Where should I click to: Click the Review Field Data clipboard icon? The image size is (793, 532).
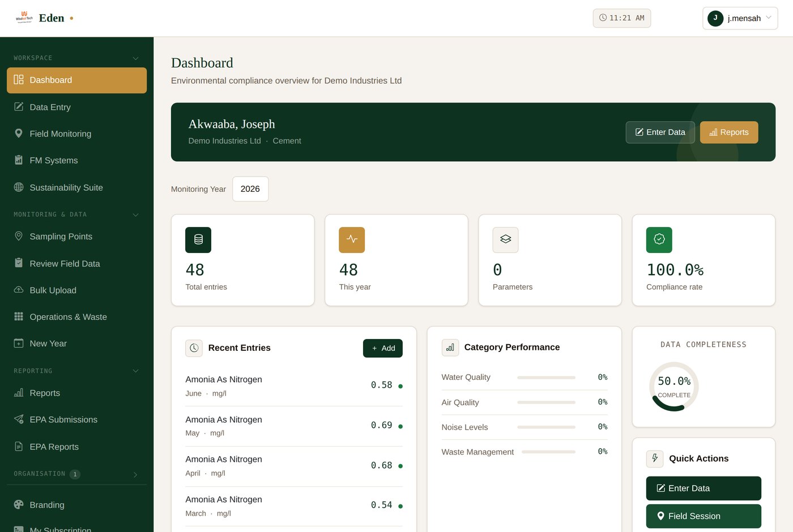pos(19,263)
